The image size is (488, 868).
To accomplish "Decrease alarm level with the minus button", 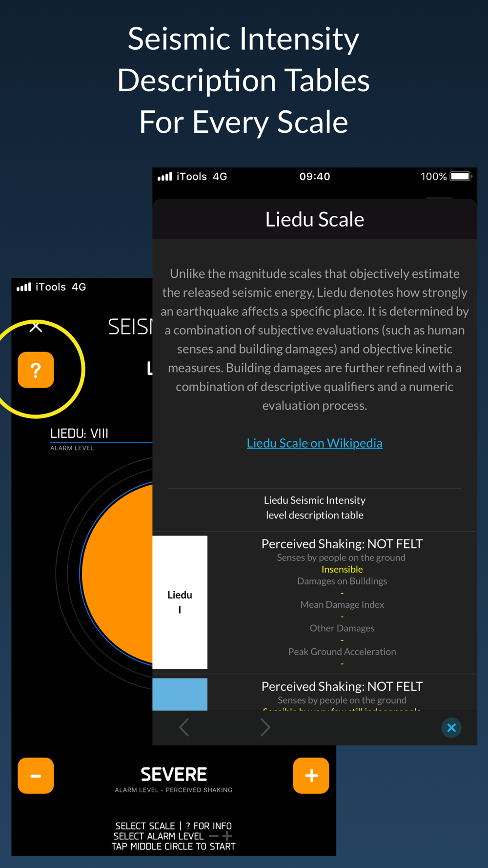I will tap(36, 775).
